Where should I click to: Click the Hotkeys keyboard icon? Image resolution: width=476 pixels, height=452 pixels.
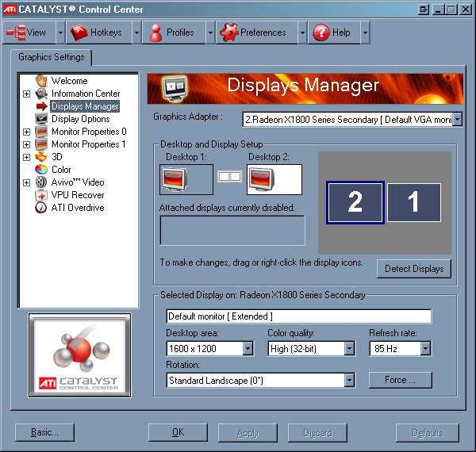tap(79, 33)
